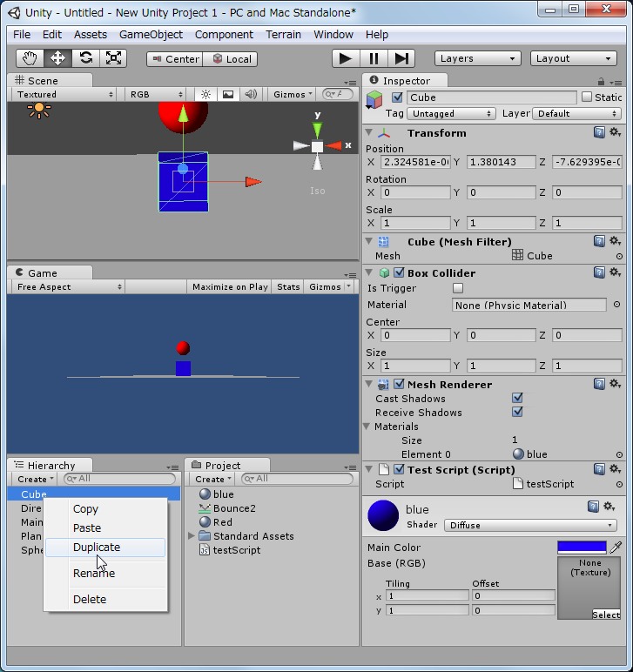Click the eyedropper next to Main Color
The image size is (633, 672).
click(x=616, y=548)
